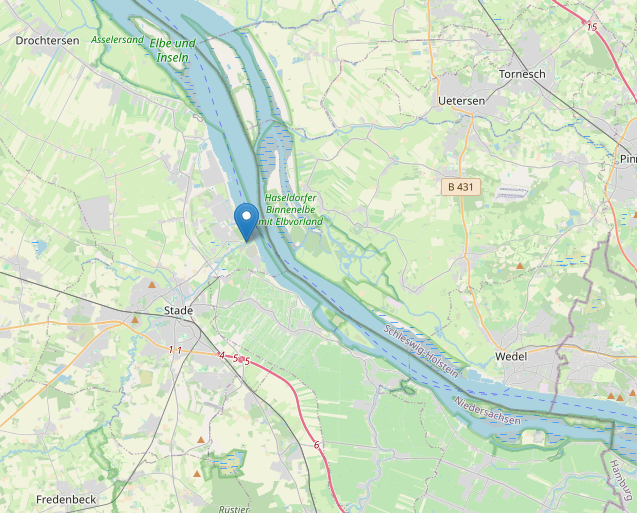Click the Niedersachsen border label on river
Viewport: 637px width, 513px height.
[487, 411]
